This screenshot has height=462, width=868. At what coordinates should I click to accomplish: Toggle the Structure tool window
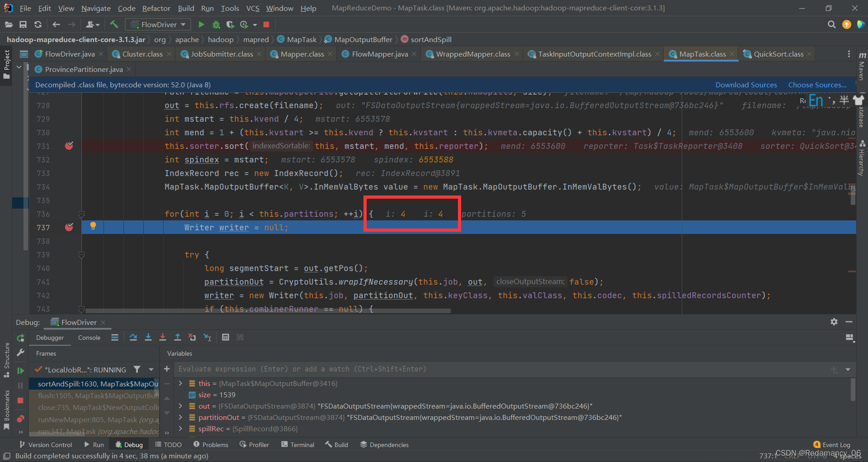(6, 360)
